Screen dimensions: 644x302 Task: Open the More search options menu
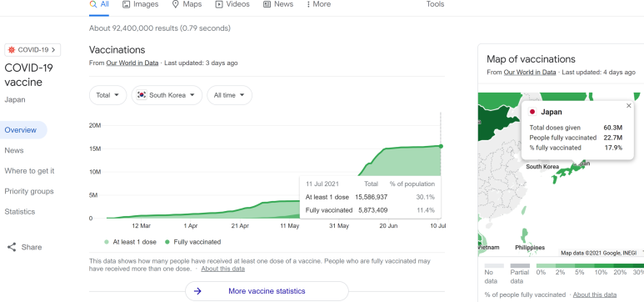click(318, 4)
